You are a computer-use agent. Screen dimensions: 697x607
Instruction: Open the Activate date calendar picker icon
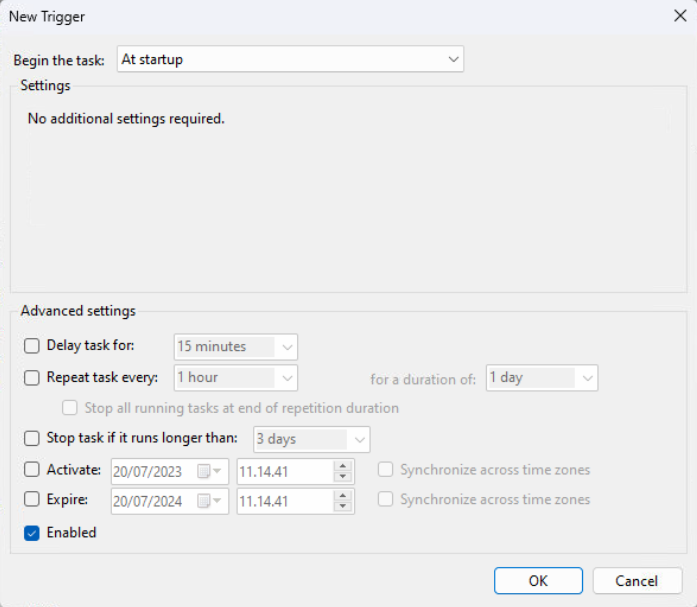click(x=204, y=471)
